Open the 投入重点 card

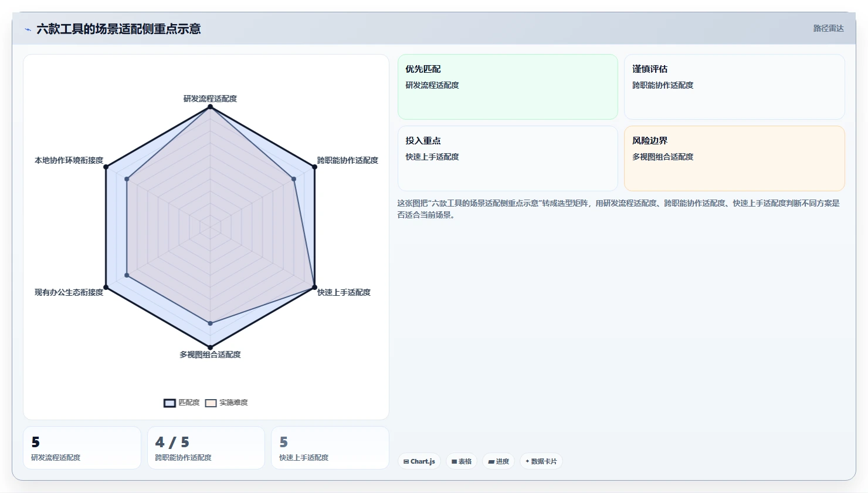(508, 158)
